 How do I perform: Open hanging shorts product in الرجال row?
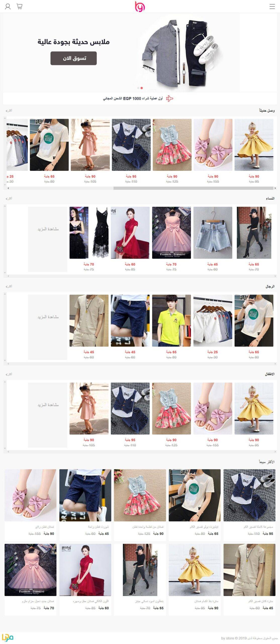(213, 320)
